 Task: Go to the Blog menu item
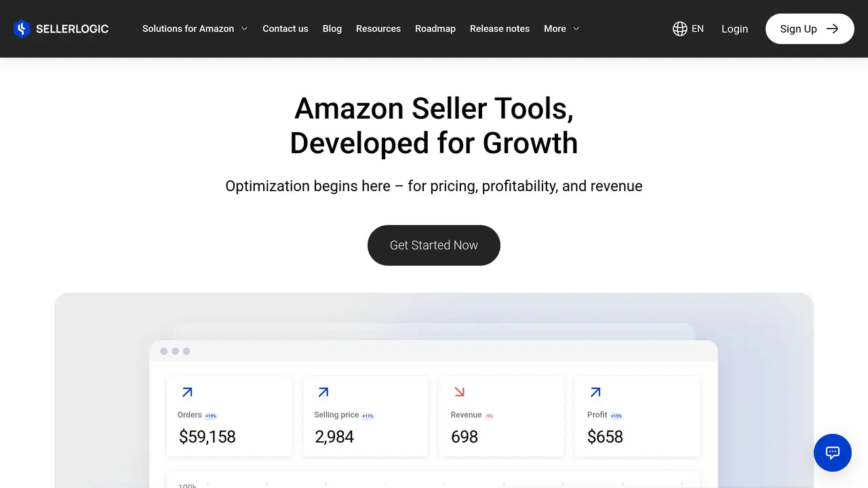(332, 28)
